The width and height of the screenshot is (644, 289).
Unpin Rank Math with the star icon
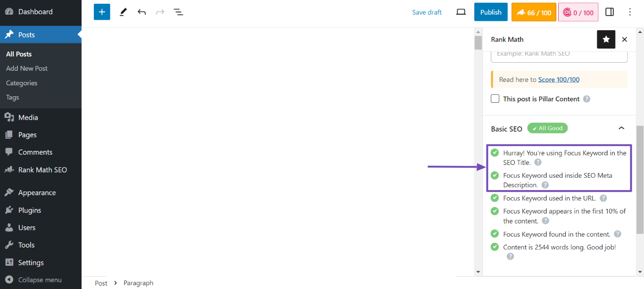(x=606, y=40)
